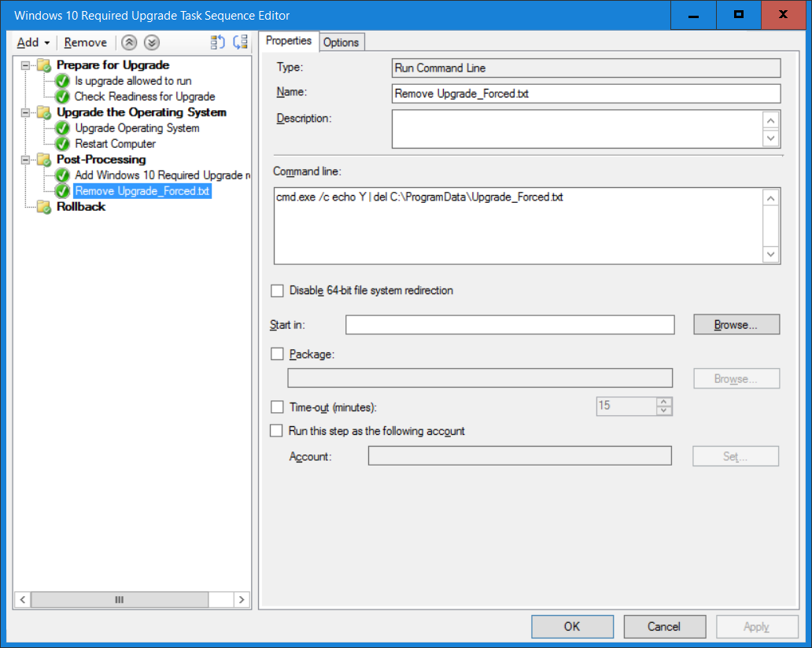Click green check icon beside Restart Computer

tap(63, 144)
